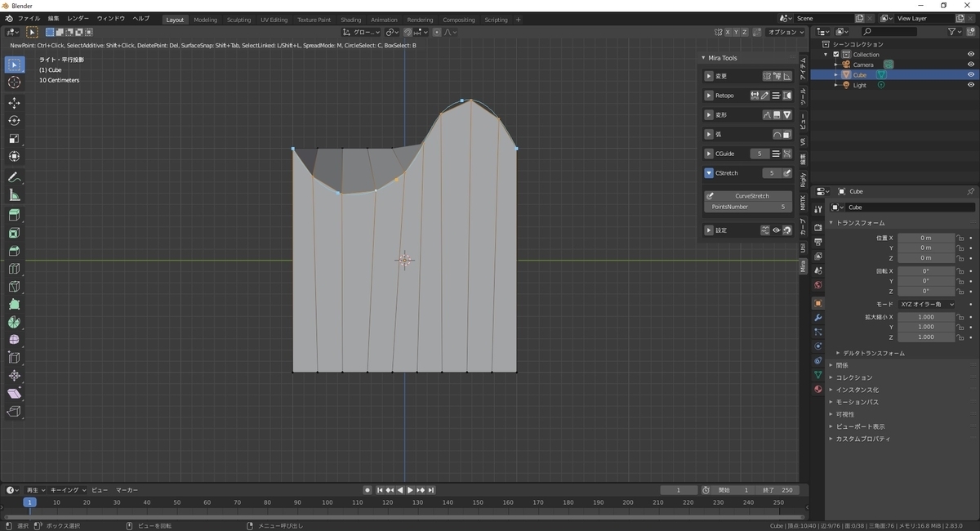Click the PointsNumber slider field
The height and width of the screenshot is (531, 980).
click(x=748, y=207)
